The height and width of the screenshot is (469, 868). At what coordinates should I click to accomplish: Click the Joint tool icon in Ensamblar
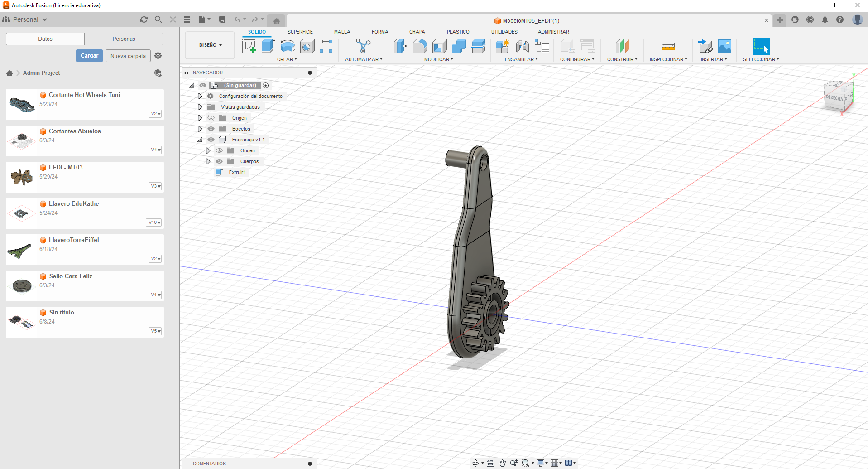tap(522, 46)
